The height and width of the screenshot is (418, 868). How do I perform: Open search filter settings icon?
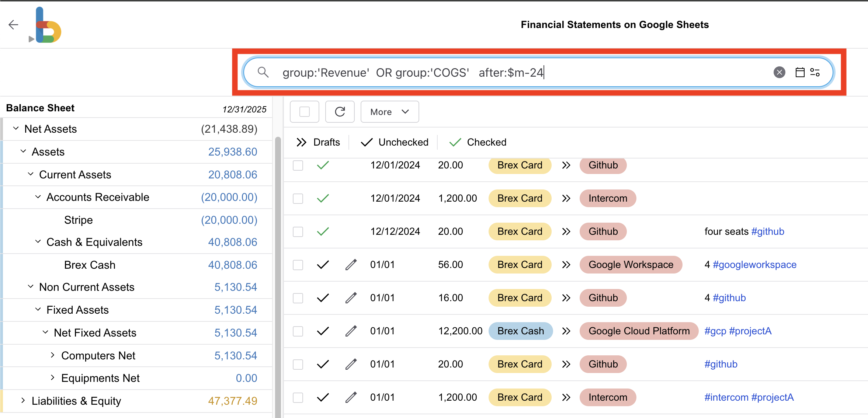pyautogui.click(x=815, y=72)
